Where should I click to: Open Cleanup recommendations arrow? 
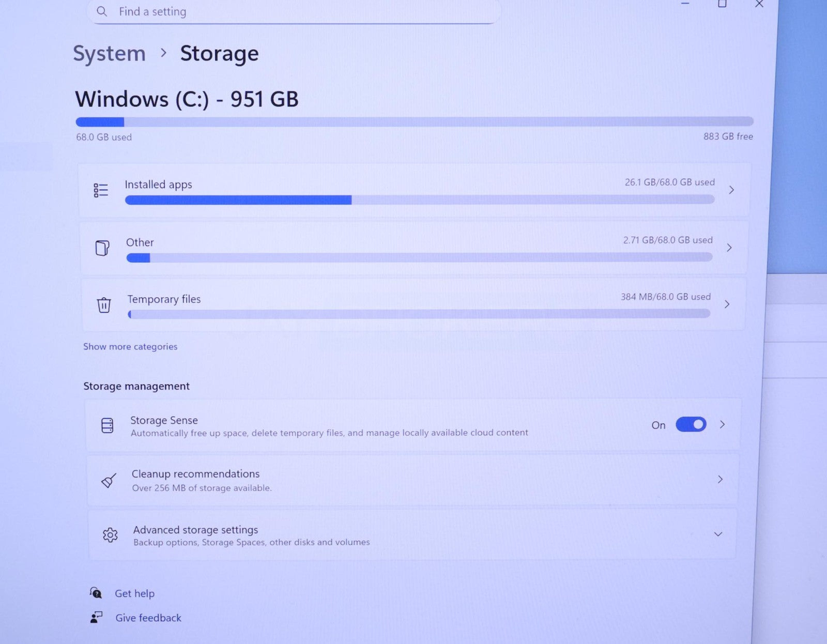720,480
